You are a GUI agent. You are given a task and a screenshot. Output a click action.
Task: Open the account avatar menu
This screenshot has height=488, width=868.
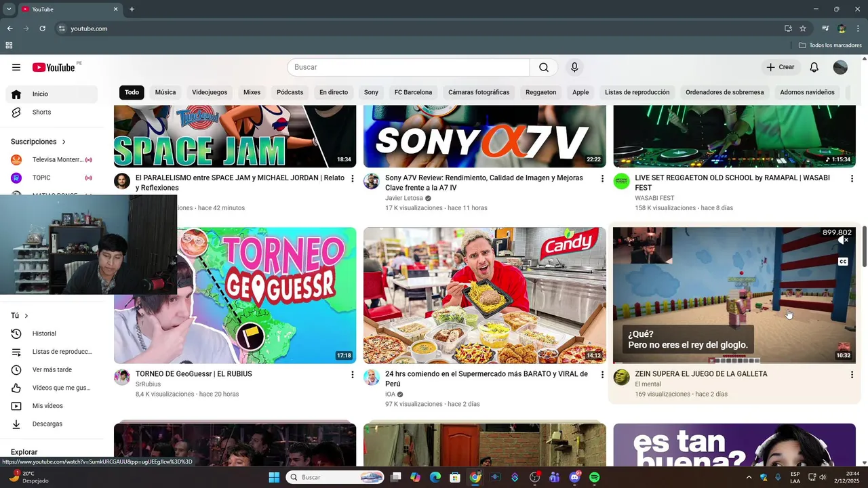tap(840, 67)
